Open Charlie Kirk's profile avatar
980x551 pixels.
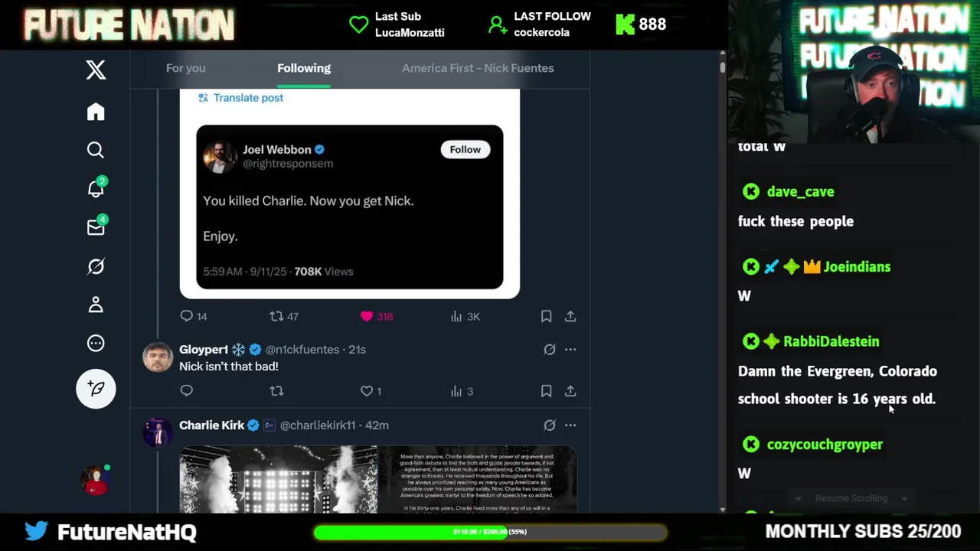[158, 433]
